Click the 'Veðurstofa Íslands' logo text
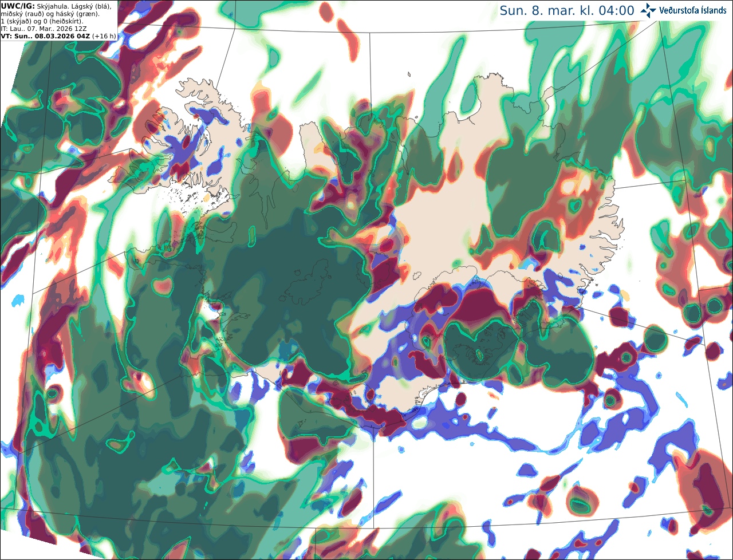 tap(693, 11)
